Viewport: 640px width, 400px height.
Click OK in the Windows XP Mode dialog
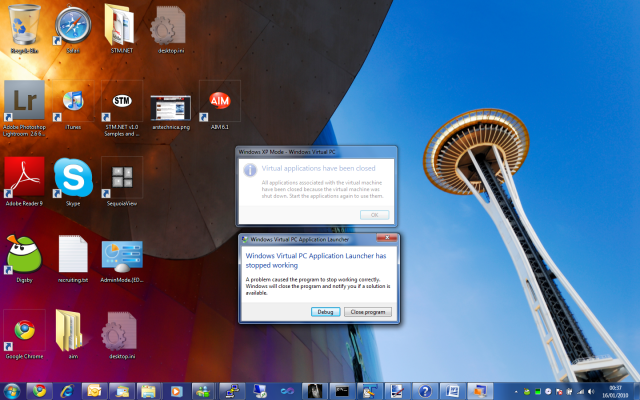[x=374, y=215]
